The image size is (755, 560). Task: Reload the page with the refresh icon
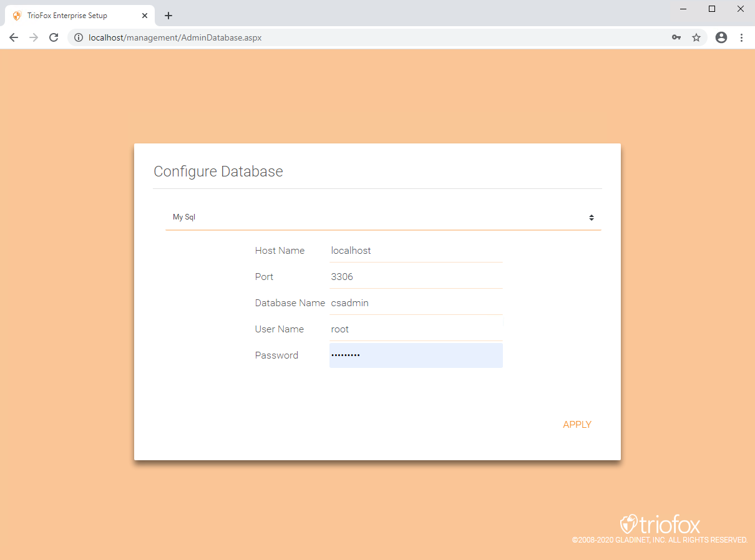click(x=54, y=37)
